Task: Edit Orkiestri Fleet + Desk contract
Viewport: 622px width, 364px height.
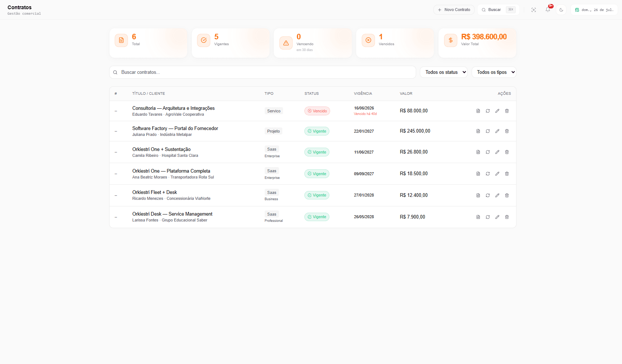Action: coord(497,195)
